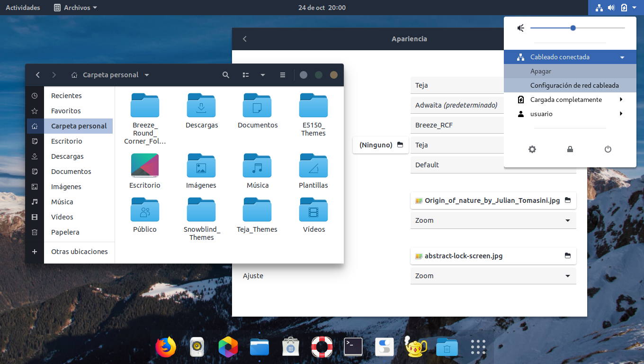This screenshot has height=364, width=644.
Task: Expand the Cargada completamente submenu
Action: 621,100
